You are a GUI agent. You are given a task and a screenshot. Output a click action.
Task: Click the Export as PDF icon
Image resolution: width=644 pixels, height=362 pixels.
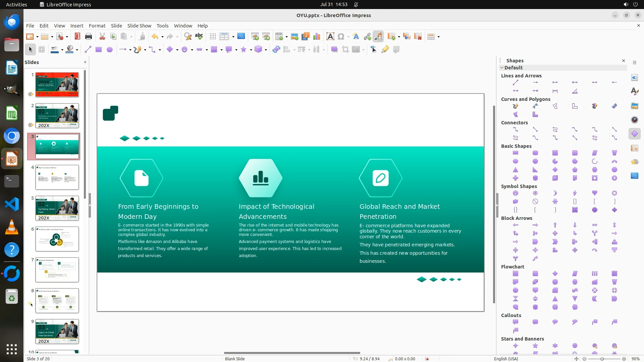click(x=77, y=37)
